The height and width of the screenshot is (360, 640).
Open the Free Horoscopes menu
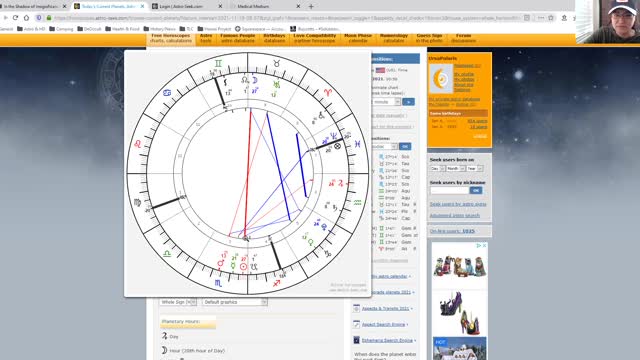click(x=171, y=38)
